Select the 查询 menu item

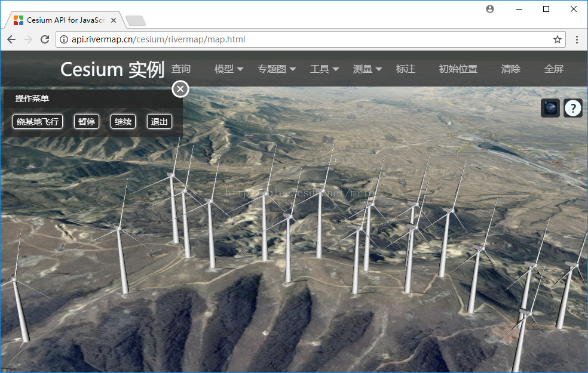(180, 69)
